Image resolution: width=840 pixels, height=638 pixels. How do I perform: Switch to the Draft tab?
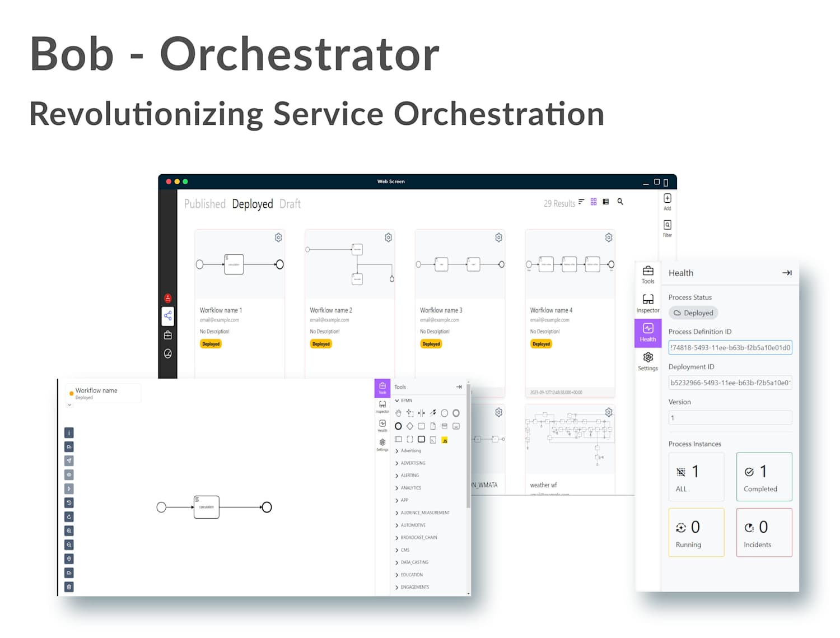tap(290, 204)
